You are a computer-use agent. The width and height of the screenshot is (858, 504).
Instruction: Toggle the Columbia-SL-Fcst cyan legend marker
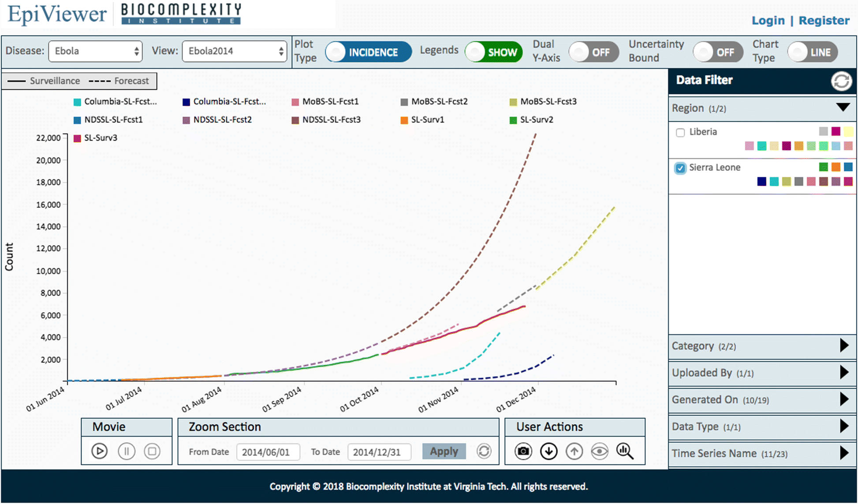tap(77, 102)
